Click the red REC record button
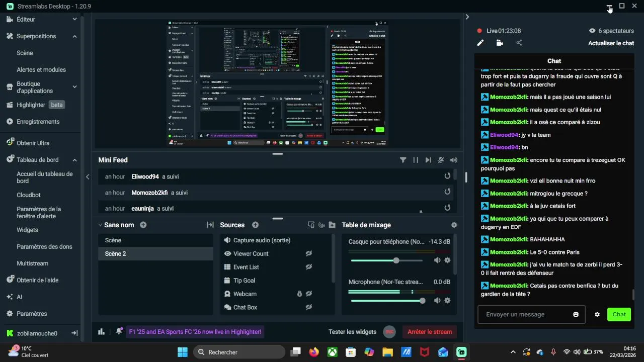Viewport: 644px width, 362px height. 389,331
